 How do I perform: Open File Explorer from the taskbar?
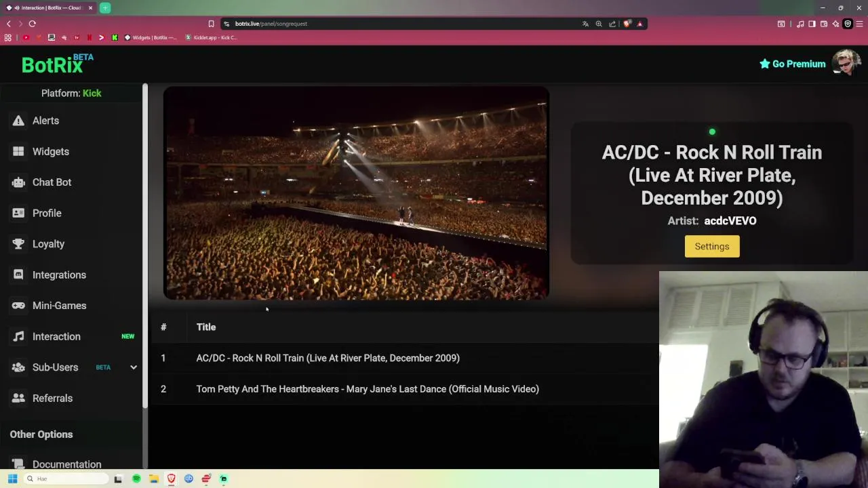click(154, 479)
